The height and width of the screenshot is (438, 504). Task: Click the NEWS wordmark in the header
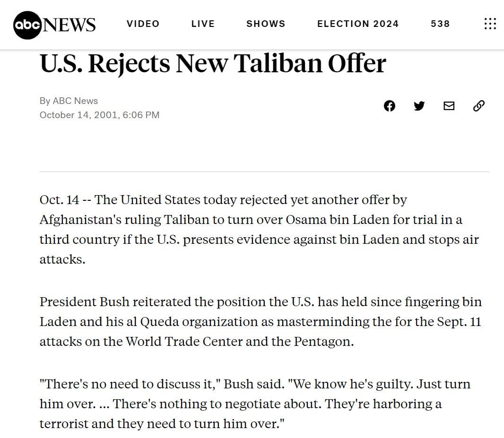tap(69, 25)
